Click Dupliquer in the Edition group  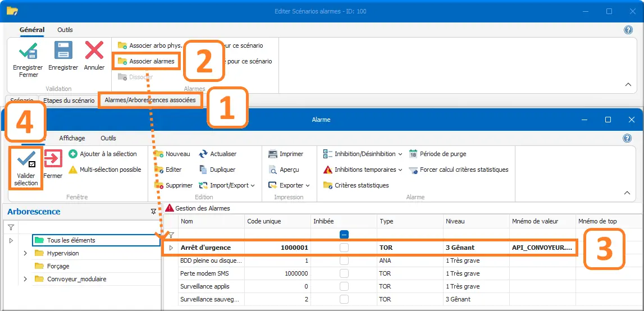217,170
